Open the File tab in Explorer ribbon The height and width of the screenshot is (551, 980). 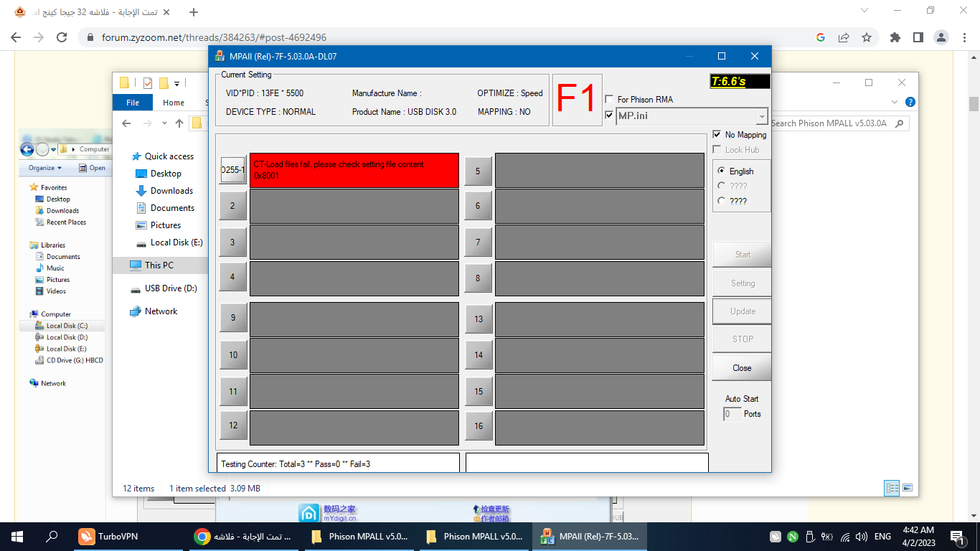(x=133, y=103)
